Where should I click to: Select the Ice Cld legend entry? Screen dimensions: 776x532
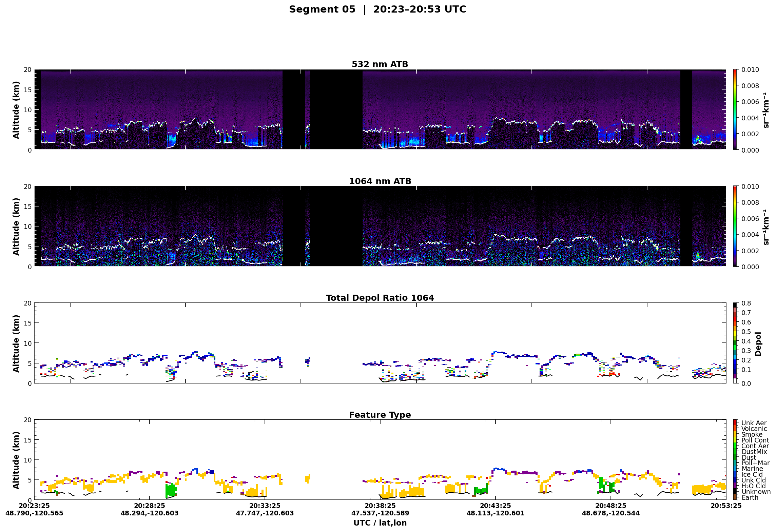point(752,474)
